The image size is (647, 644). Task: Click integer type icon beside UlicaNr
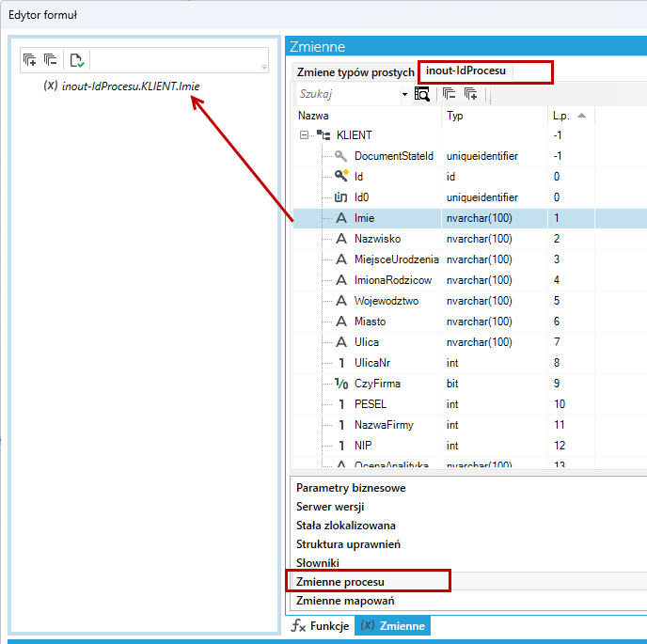(341, 363)
